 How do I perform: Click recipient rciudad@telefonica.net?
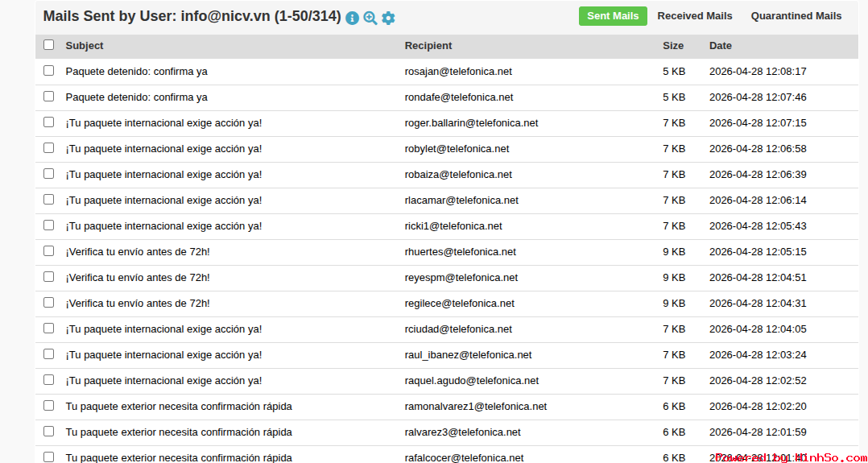pyautogui.click(x=458, y=329)
